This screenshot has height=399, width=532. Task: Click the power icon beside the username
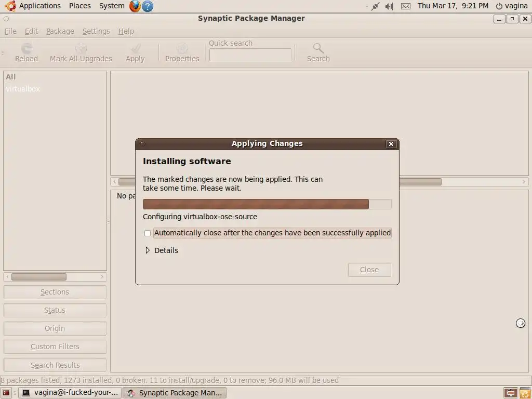[x=499, y=6]
